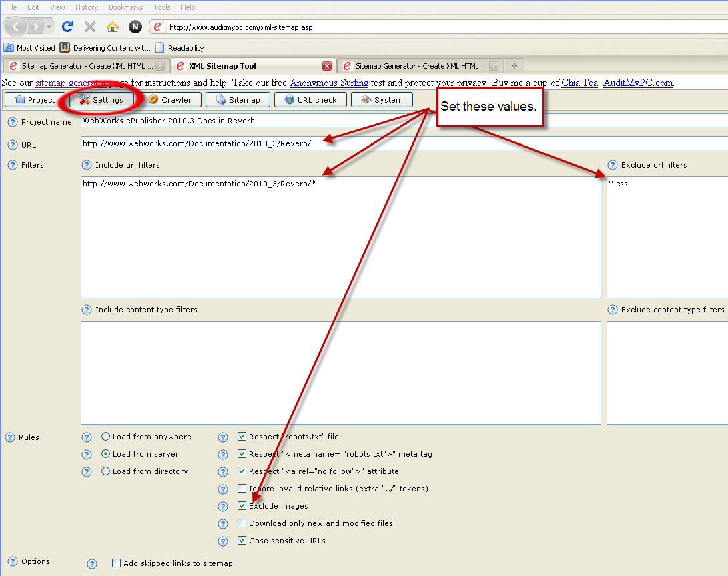Select the Load from anywhere radio option
Image resolution: width=728 pixels, height=576 pixels.
coord(106,437)
